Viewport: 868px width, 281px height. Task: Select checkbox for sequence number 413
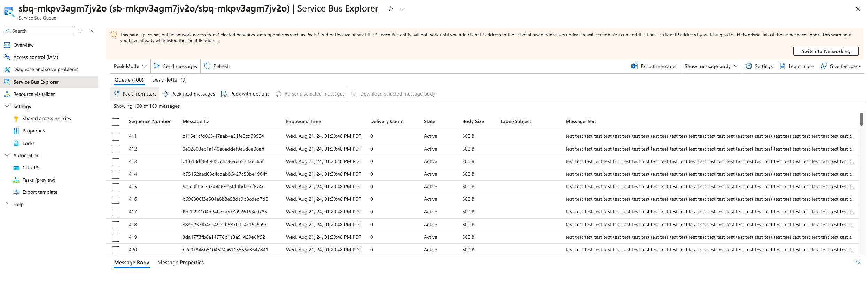(x=116, y=162)
